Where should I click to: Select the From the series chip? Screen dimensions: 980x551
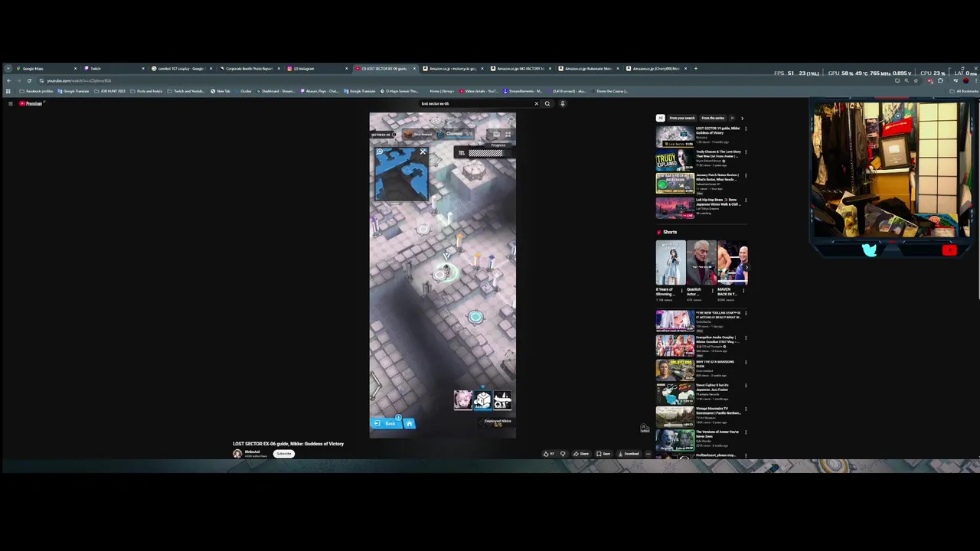pos(712,118)
